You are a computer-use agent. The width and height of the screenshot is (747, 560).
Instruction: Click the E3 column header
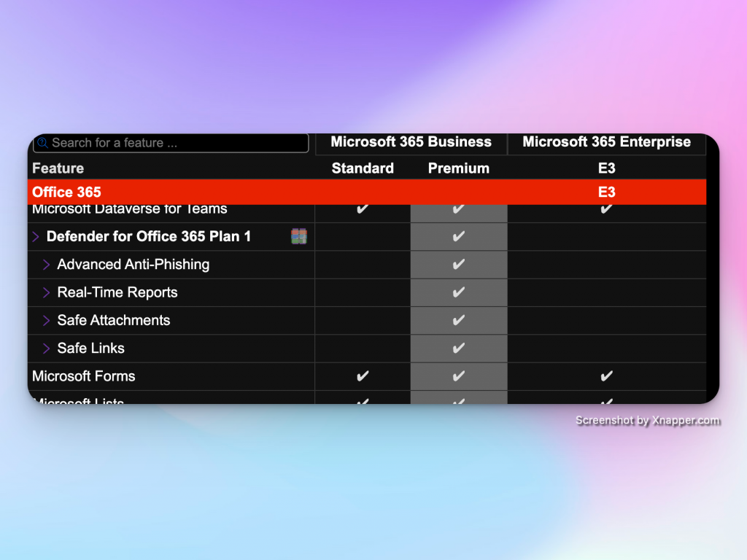pos(606,168)
